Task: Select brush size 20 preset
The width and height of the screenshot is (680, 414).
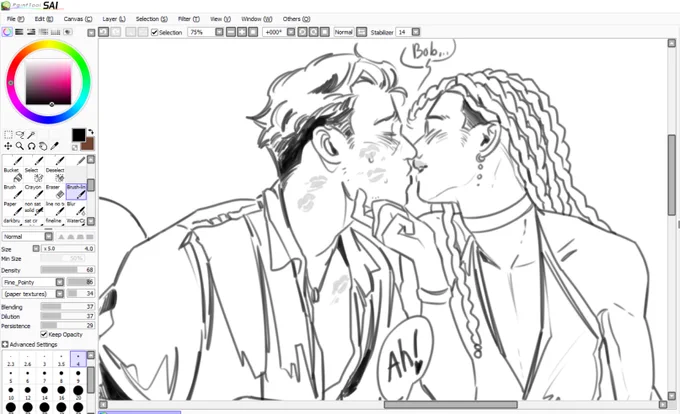Action: click(78, 393)
